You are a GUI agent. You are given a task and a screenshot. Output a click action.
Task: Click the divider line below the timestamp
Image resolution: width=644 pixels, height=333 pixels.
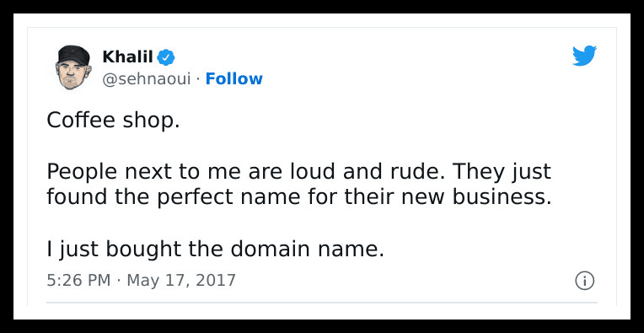[x=322, y=303]
